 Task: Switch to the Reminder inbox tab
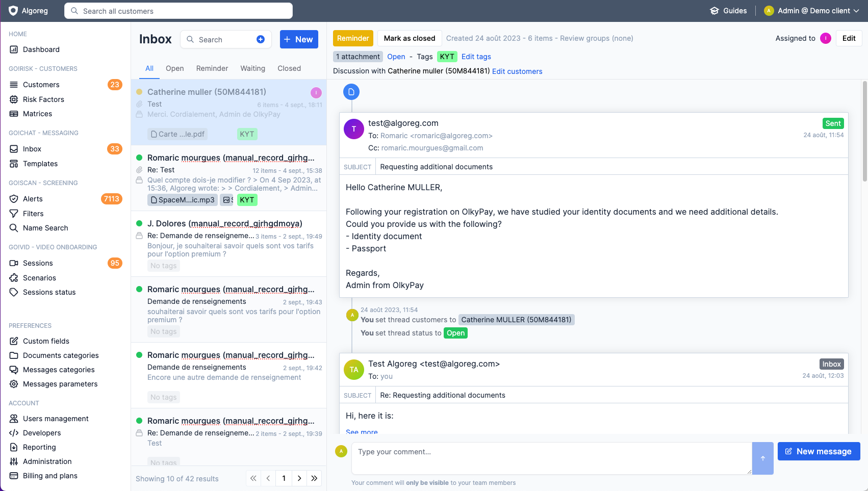[212, 68]
